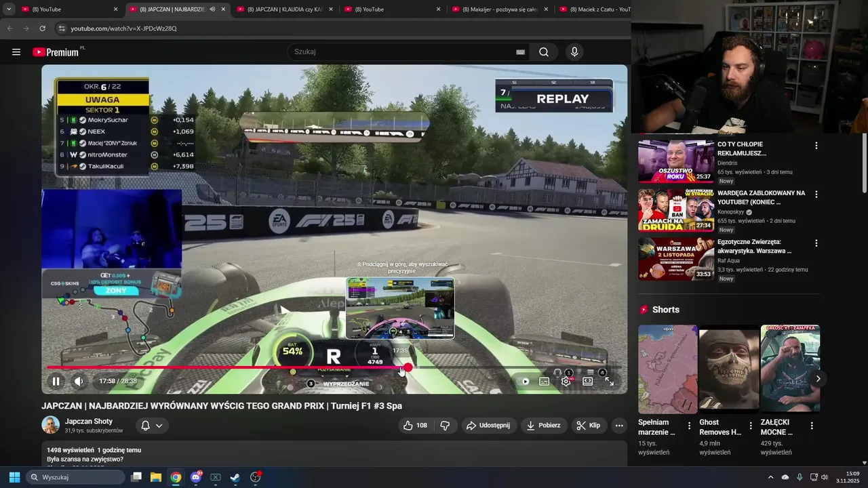Toggle subtitles in the video player

click(x=544, y=382)
